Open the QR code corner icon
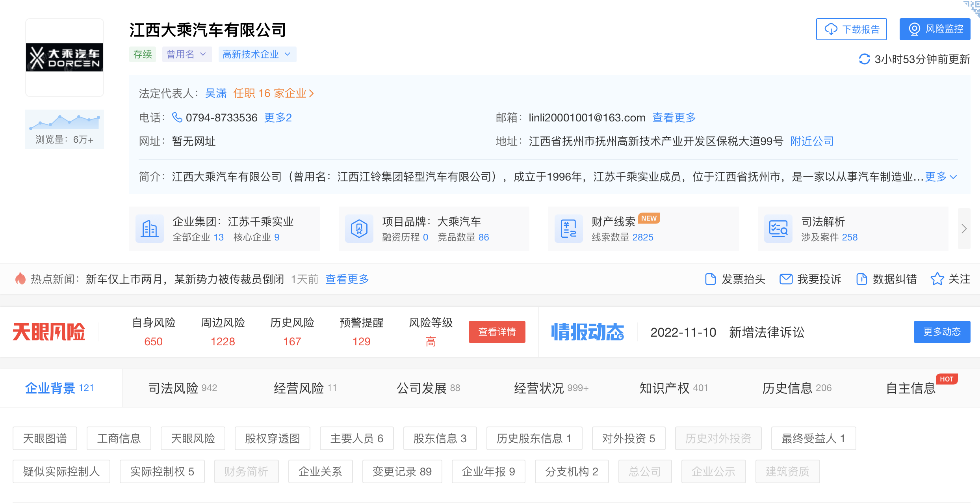This screenshot has width=980, height=503. (972, 8)
